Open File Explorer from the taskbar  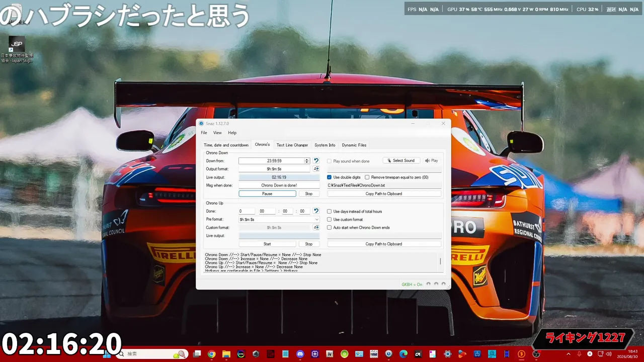[x=226, y=354]
